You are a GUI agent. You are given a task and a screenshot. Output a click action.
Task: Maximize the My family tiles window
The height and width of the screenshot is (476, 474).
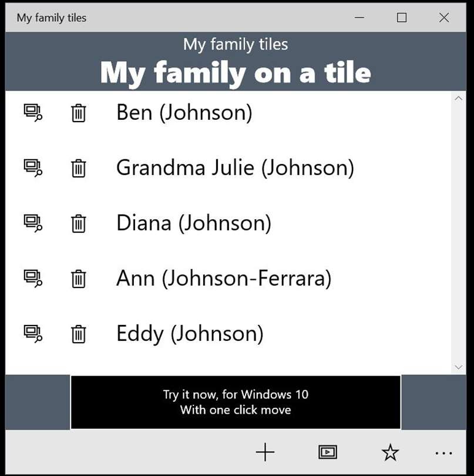[x=402, y=18]
